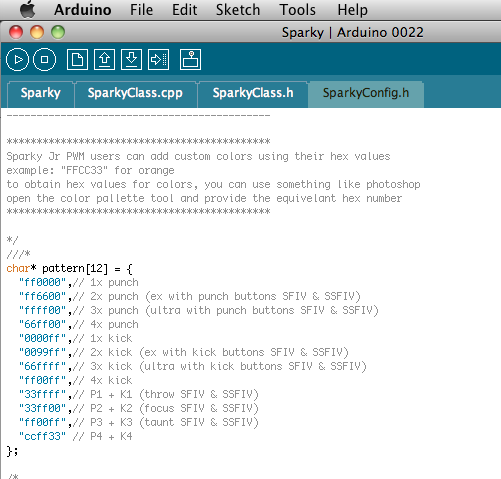This screenshot has width=501, height=479.
Task: Click the "66ff00" hex value
Action: point(42,324)
